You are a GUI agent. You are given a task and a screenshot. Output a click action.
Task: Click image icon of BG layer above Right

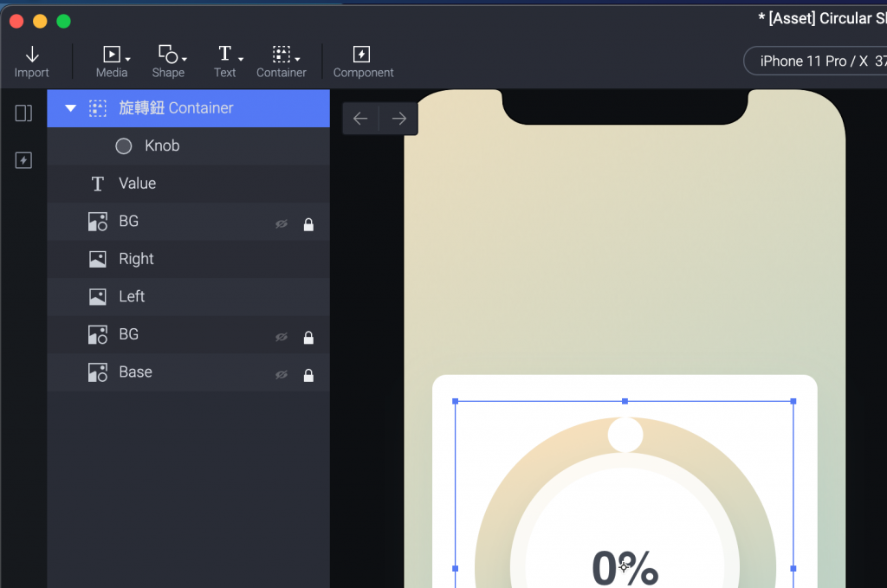click(97, 222)
